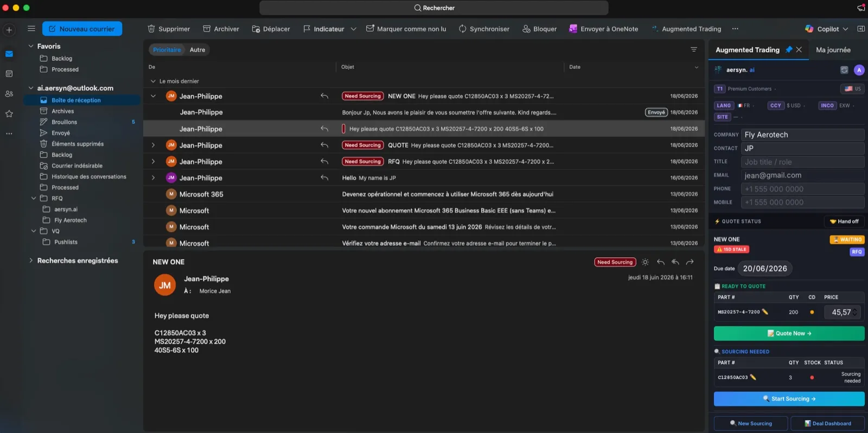
Task: Open the Pushlists folder
Action: [82, 242]
